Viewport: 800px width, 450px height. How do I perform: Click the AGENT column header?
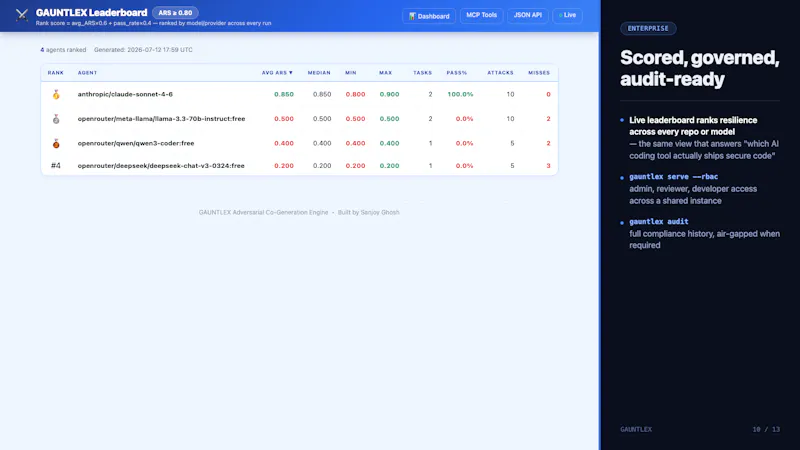click(87, 73)
